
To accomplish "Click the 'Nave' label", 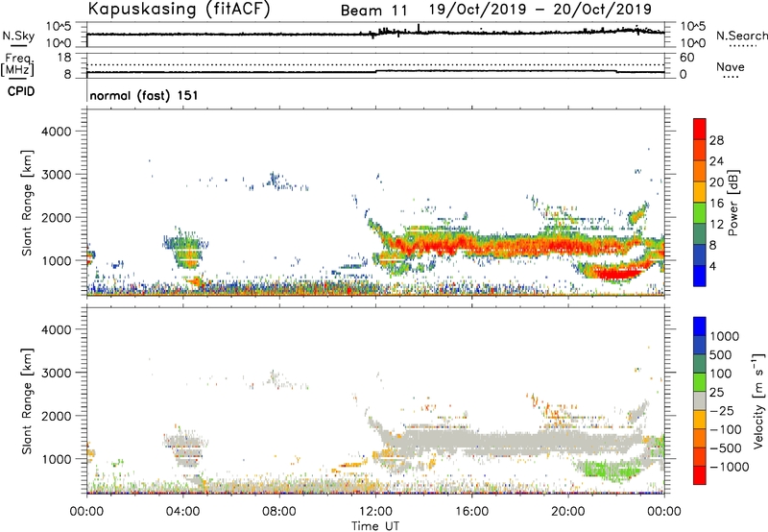I will tap(731, 67).
